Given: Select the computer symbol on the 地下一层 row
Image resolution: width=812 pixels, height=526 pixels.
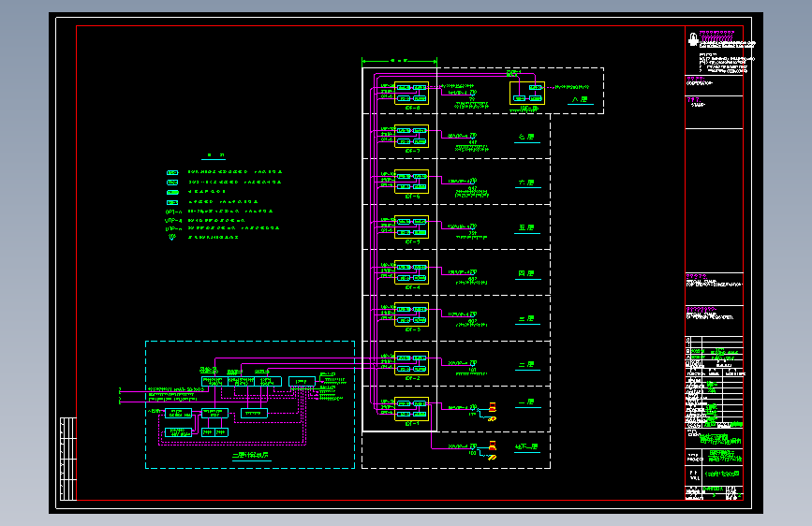Looking at the screenshot, I should [x=493, y=446].
